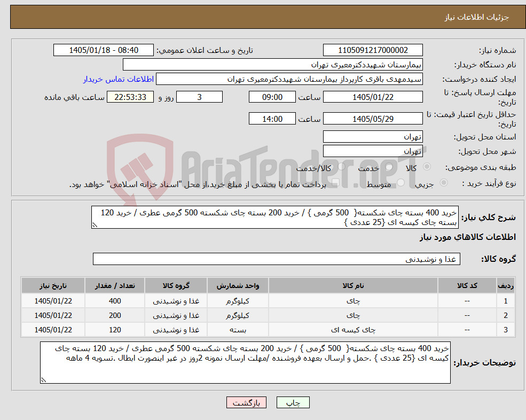Click the بسته unit cell in row 3
526x420 pixels.
(238, 330)
